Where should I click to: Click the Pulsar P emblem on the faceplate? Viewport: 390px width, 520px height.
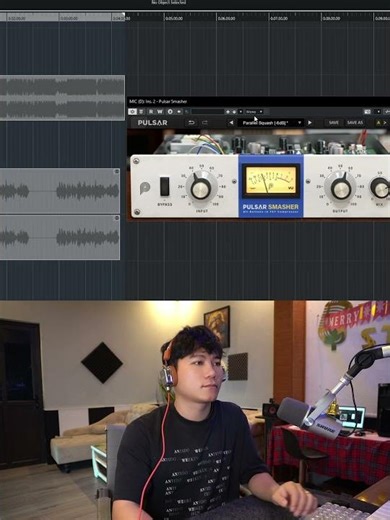145,188
